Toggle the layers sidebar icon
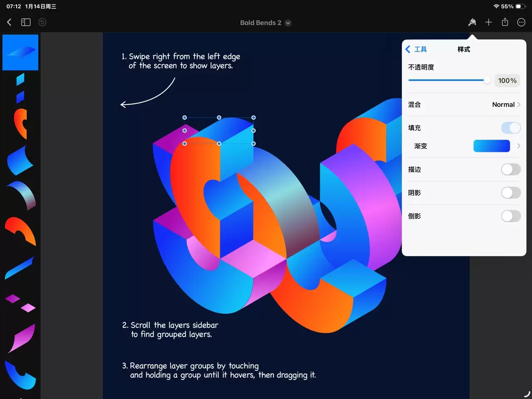This screenshot has height=399, width=532. (x=25, y=22)
